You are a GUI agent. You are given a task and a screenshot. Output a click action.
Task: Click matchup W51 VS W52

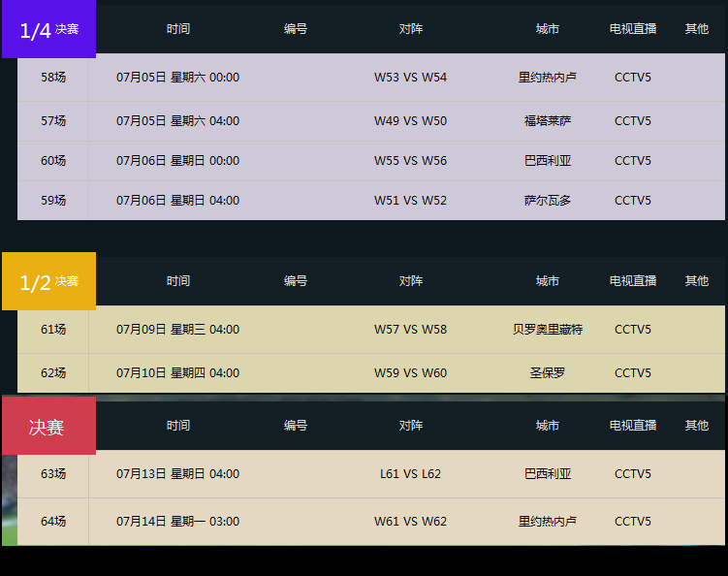click(410, 200)
